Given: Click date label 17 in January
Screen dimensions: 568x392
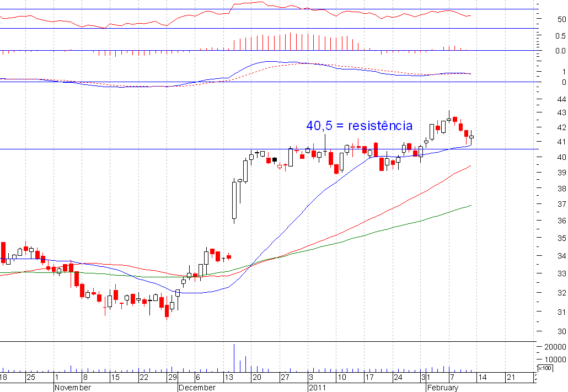Looking at the screenshot, I should click(x=369, y=377).
